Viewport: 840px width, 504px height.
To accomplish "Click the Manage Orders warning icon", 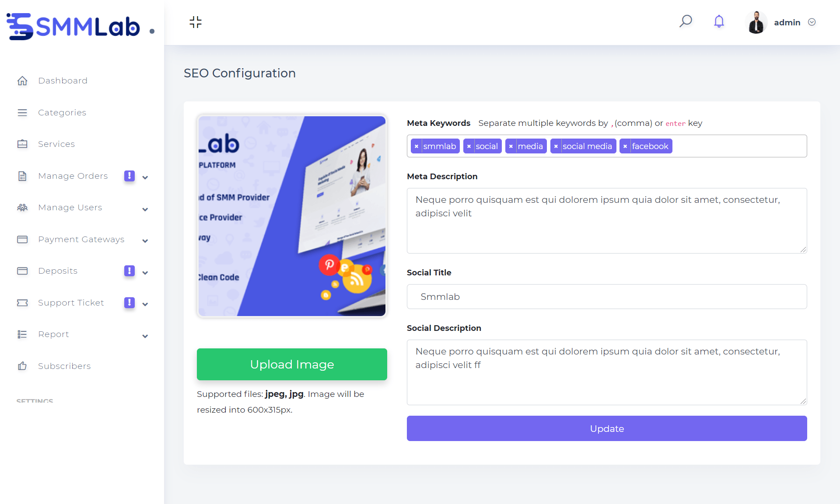I will pyautogui.click(x=129, y=176).
